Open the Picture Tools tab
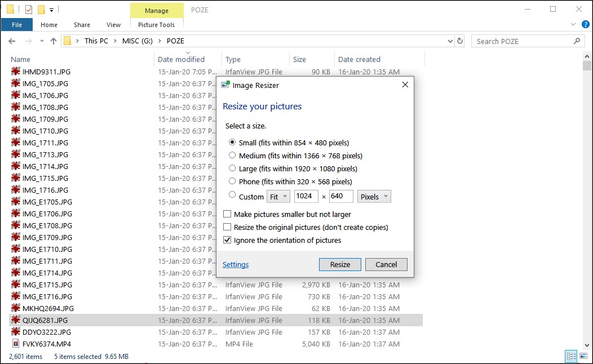This screenshot has height=364, width=593. tap(156, 25)
